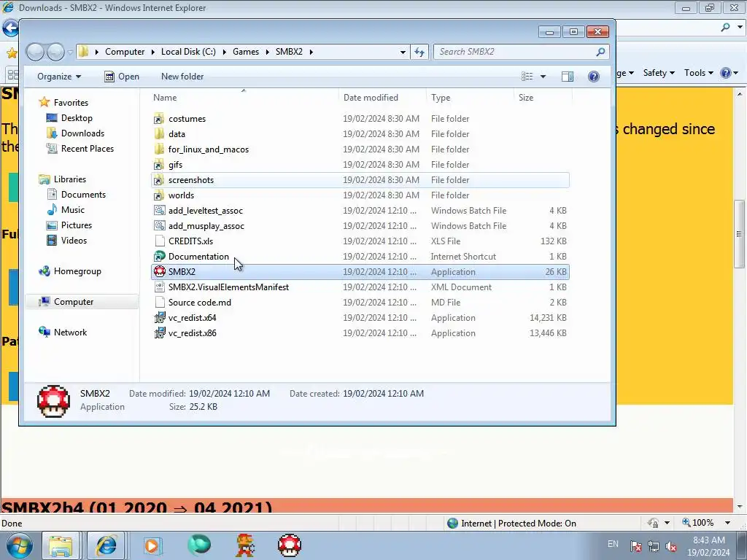Viewport: 747px width, 560px height.
Task: Open the costumes folder icon
Action: 159,119
